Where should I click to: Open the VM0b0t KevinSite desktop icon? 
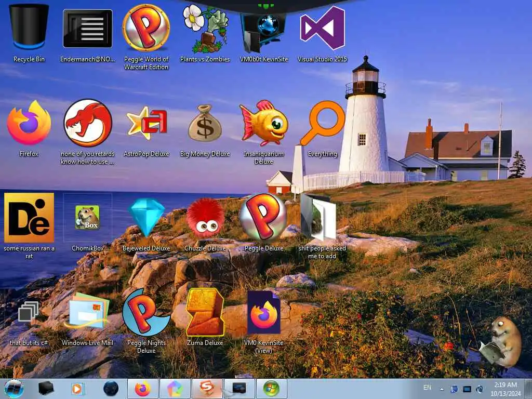[263, 33]
